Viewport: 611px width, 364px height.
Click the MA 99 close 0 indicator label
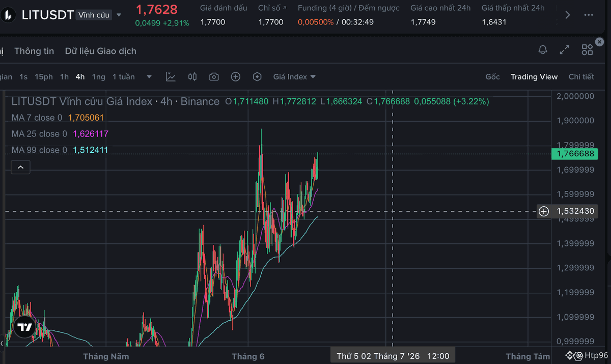coord(39,150)
